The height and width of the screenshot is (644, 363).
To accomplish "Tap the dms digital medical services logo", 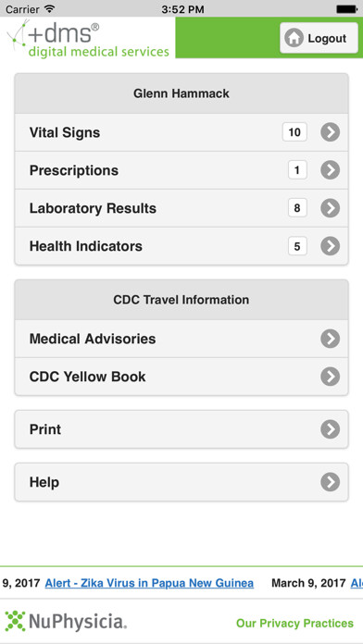I will click(x=88, y=38).
